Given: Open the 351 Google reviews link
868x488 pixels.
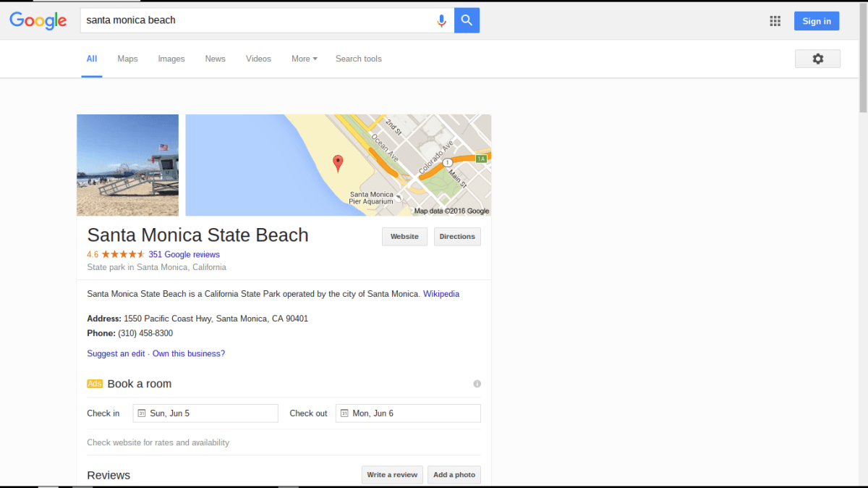Looking at the screenshot, I should [x=184, y=254].
